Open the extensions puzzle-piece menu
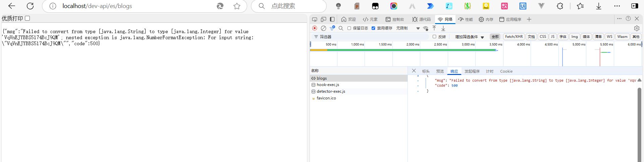The height and width of the screenshot is (162, 644). [x=560, y=6]
